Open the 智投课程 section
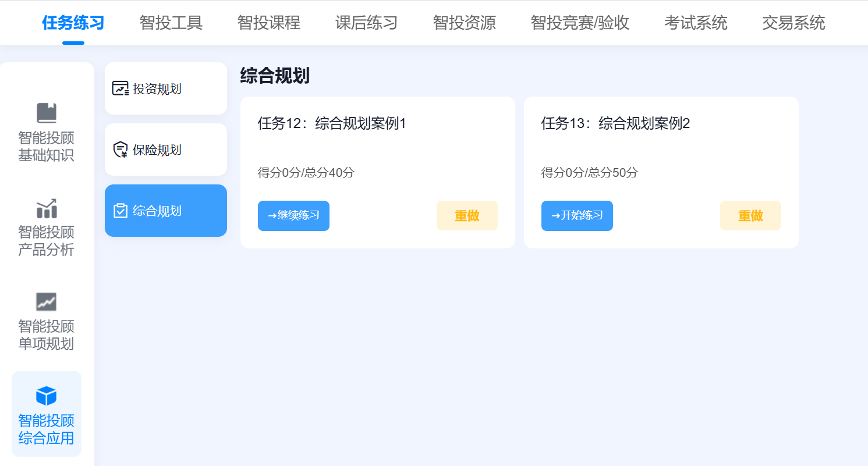Screen dimensions: 868x466 click(268, 23)
